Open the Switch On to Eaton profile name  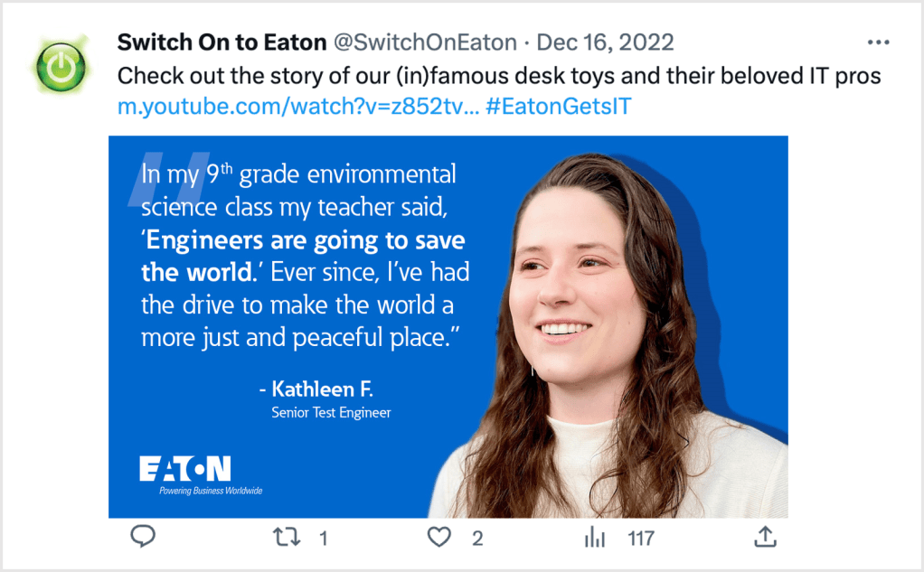click(x=222, y=42)
